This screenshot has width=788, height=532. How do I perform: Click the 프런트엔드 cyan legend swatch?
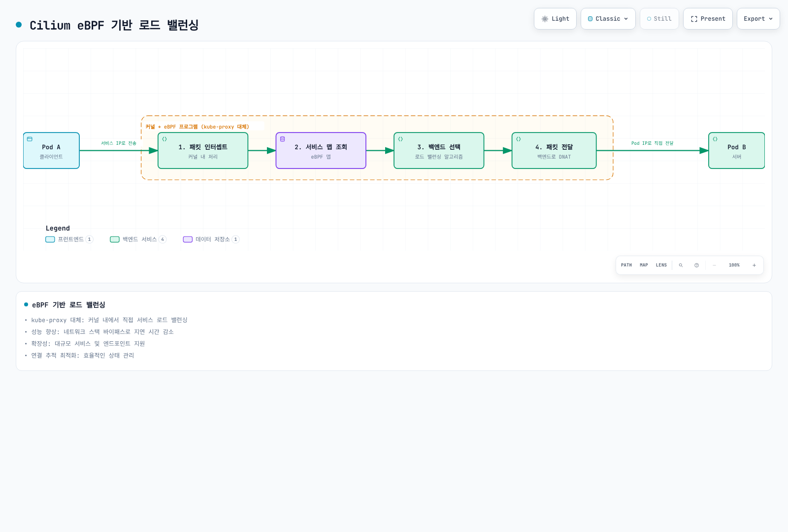[50, 239]
